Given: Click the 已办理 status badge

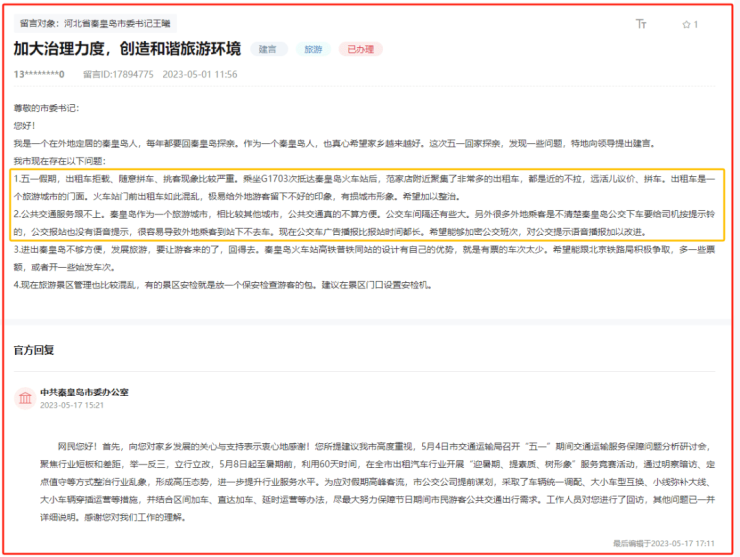Looking at the screenshot, I should (x=360, y=49).
